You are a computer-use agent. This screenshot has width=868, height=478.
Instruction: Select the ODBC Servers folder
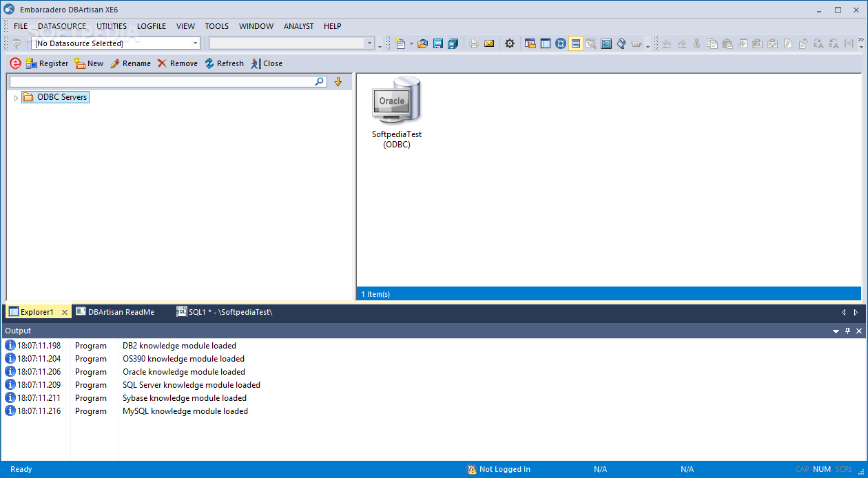tap(55, 97)
